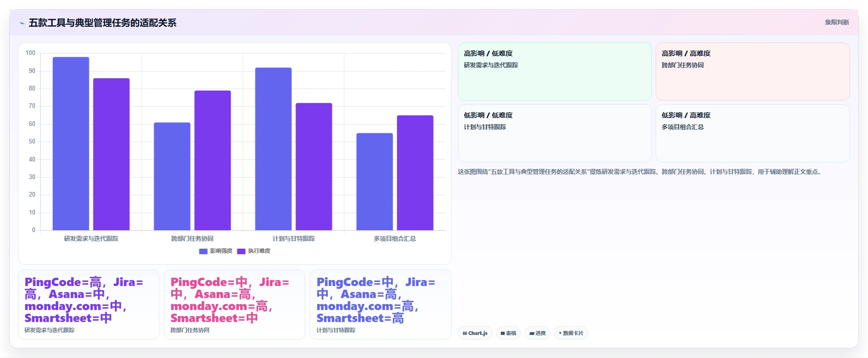Open the 高影响 / 低难度 quadrant card
The width and height of the screenshot is (868, 358).
coord(555,72)
